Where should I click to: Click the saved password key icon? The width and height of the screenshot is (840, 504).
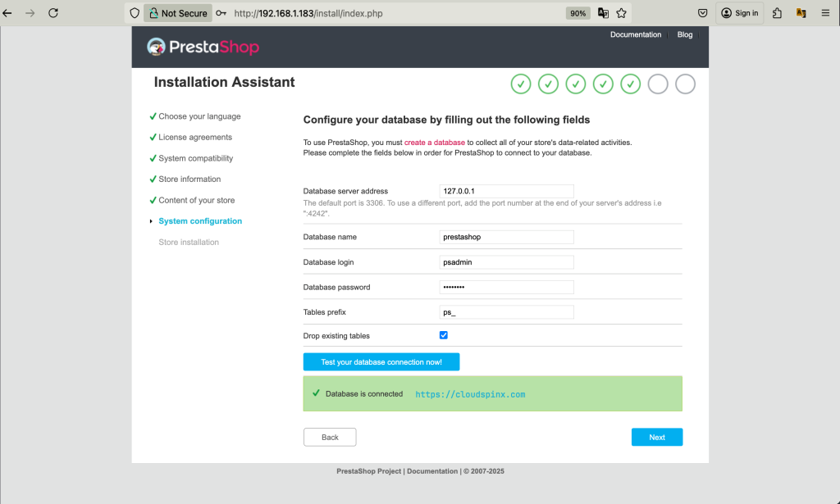coord(221,13)
